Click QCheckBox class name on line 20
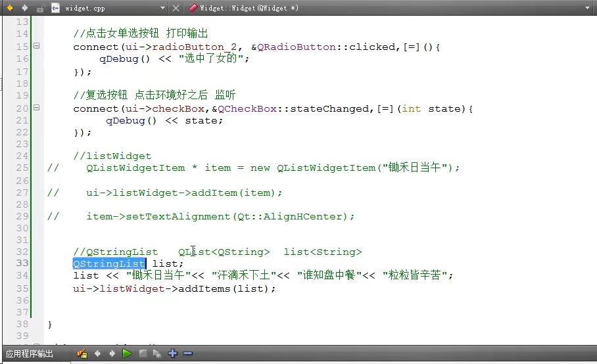The width and height of the screenshot is (597, 364). coord(247,109)
